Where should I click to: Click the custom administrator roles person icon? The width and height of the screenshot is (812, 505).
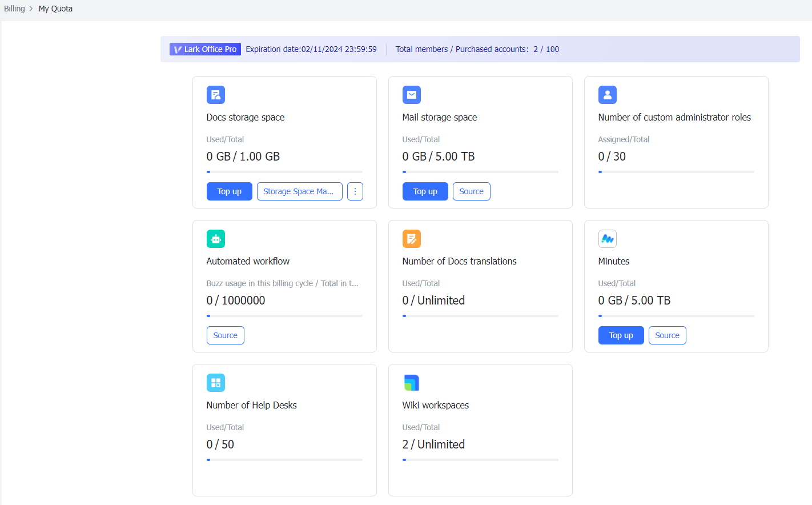[x=608, y=95]
